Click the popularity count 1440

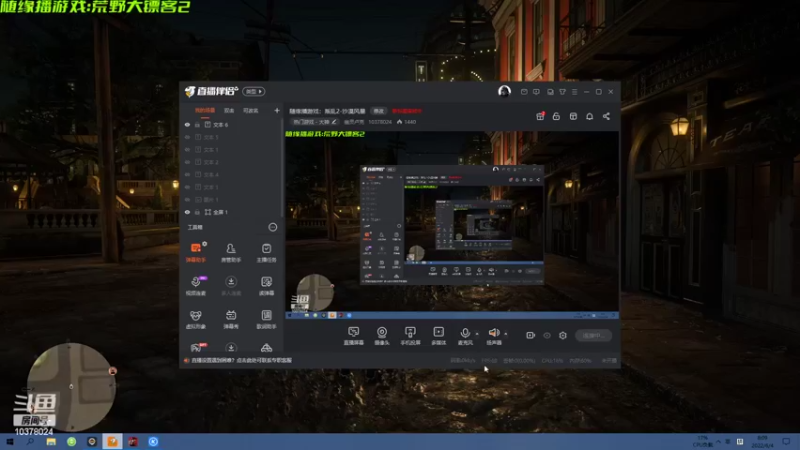(407, 122)
